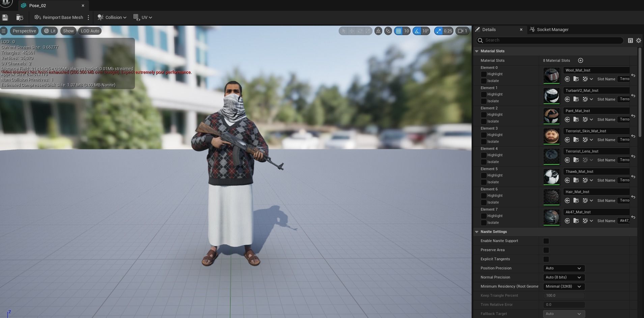Use selected asset for TurbanV2_Mat_Inst slot
Image resolution: width=644 pixels, height=318 pixels.
point(567,99)
